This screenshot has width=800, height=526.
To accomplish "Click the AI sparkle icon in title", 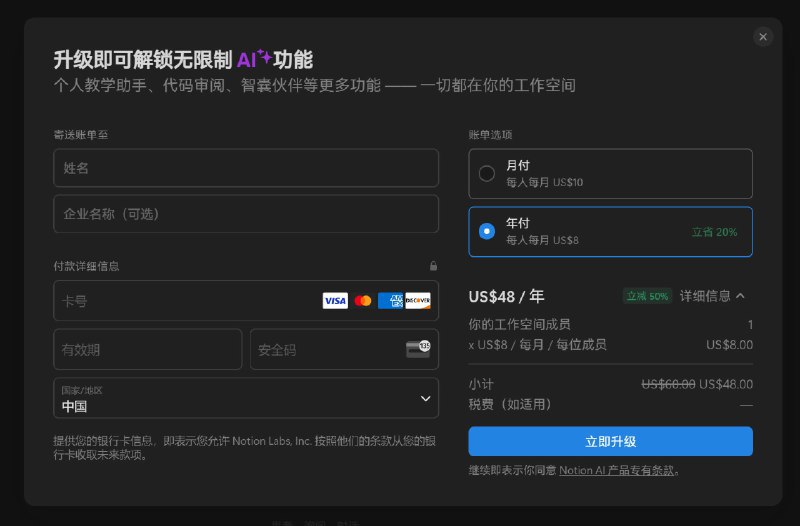I will [x=264, y=56].
